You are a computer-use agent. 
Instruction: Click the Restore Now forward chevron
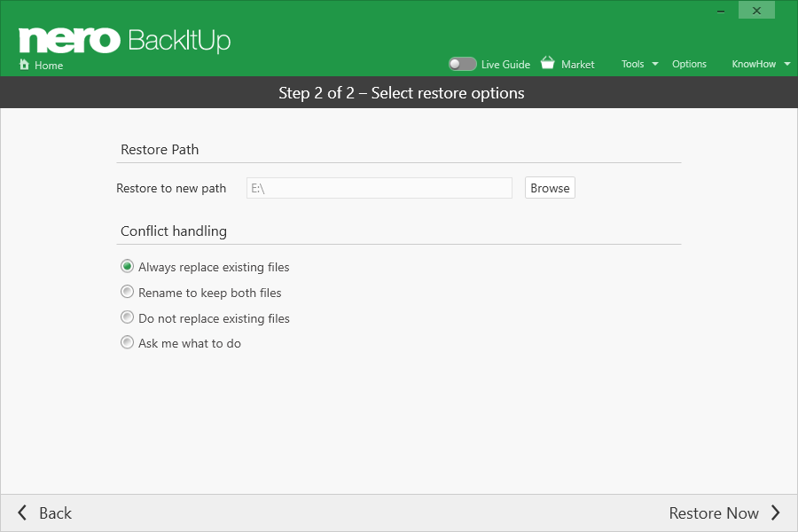(775, 512)
